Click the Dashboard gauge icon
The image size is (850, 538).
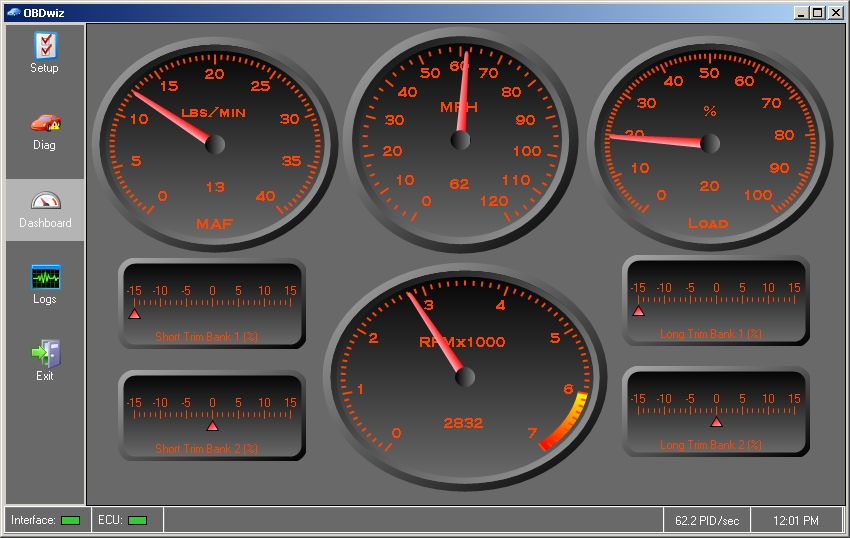pyautogui.click(x=46, y=200)
